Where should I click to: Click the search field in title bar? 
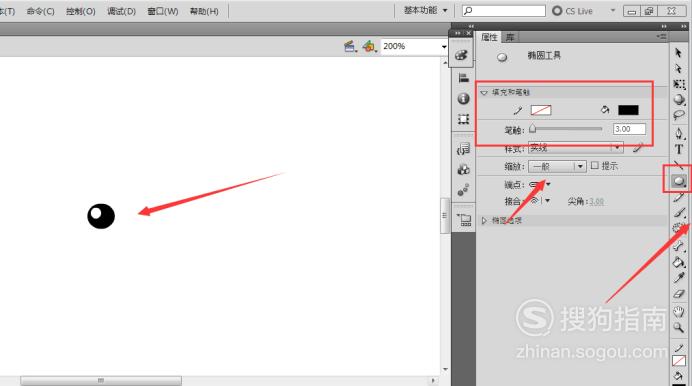504,11
